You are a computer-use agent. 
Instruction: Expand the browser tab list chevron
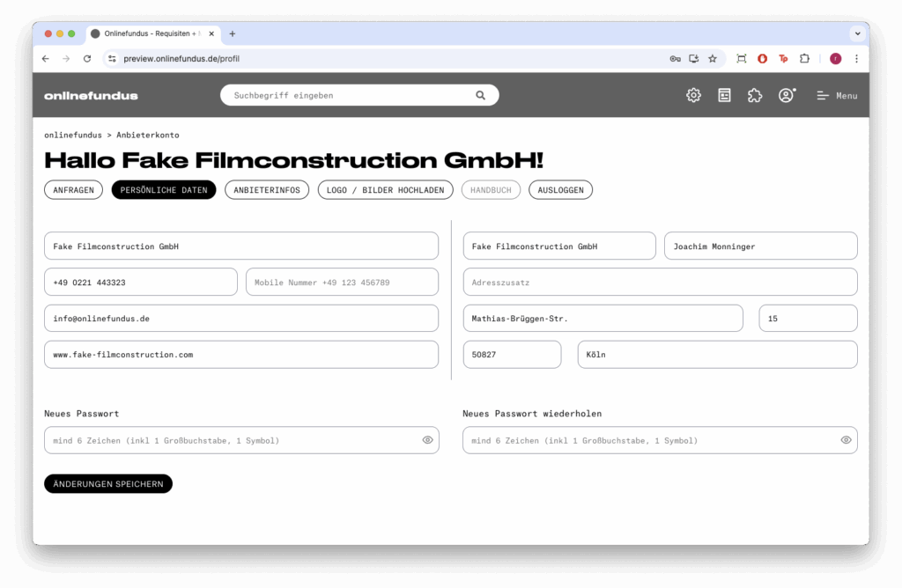856,33
